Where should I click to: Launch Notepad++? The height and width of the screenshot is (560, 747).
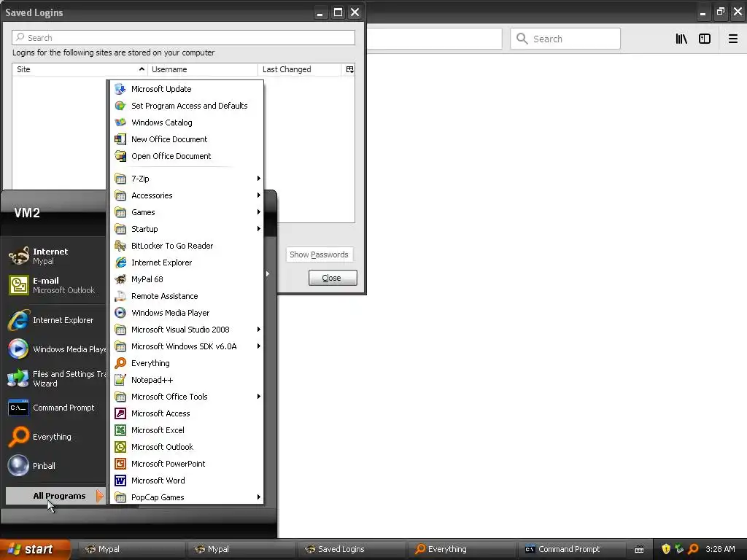click(187, 379)
